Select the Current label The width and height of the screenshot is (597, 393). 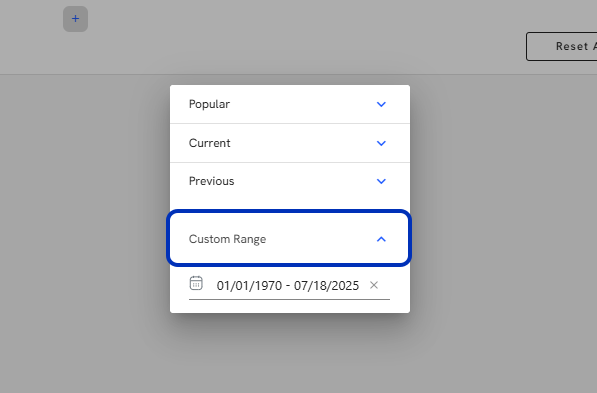pos(210,143)
